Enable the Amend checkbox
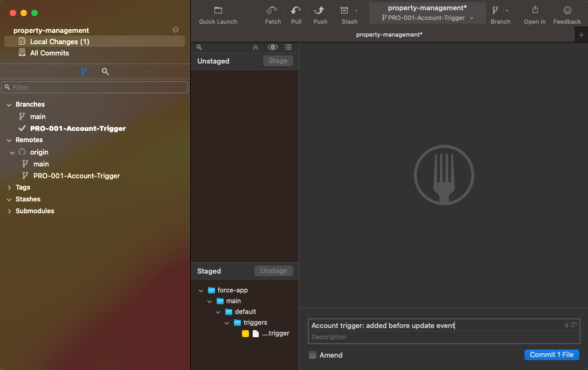588x370 pixels. tap(313, 355)
